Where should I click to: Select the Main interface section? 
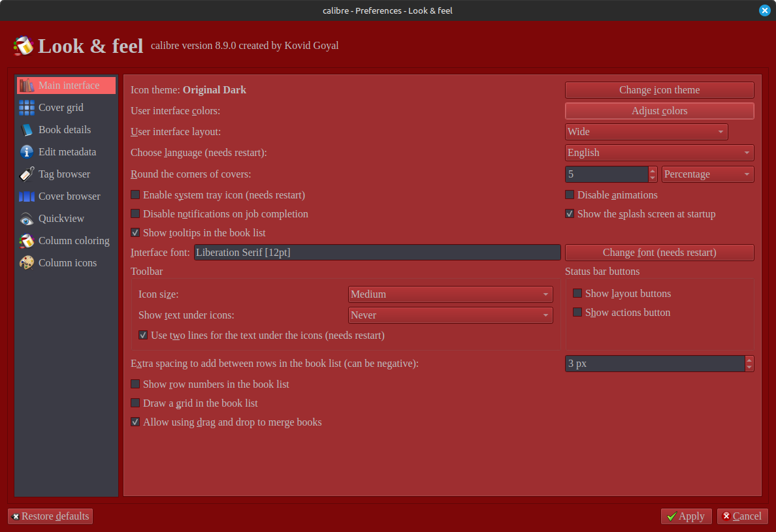67,86
